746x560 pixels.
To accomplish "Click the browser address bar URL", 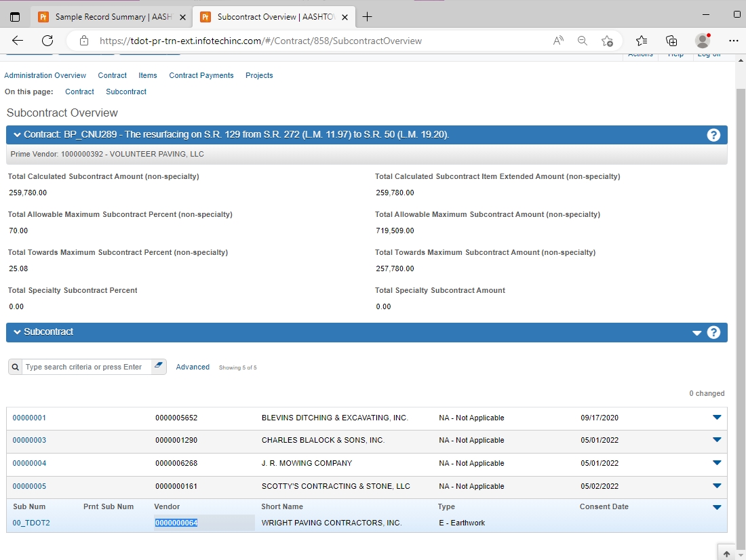I will [260, 41].
